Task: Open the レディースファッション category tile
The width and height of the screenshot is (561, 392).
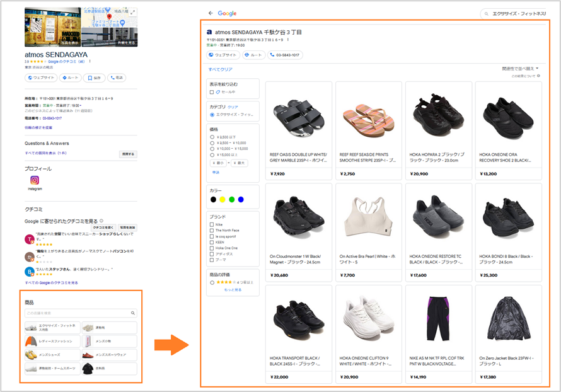Action: click(52, 341)
